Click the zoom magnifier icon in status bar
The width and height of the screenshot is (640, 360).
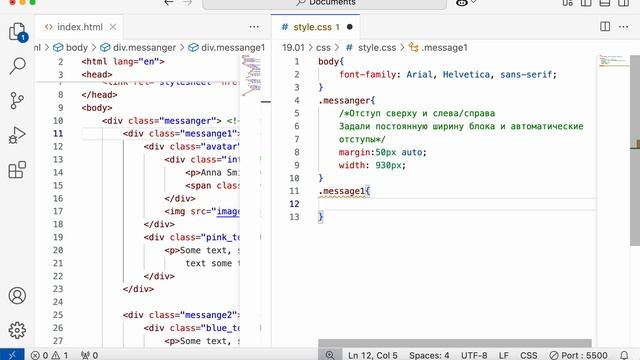[x=330, y=355]
